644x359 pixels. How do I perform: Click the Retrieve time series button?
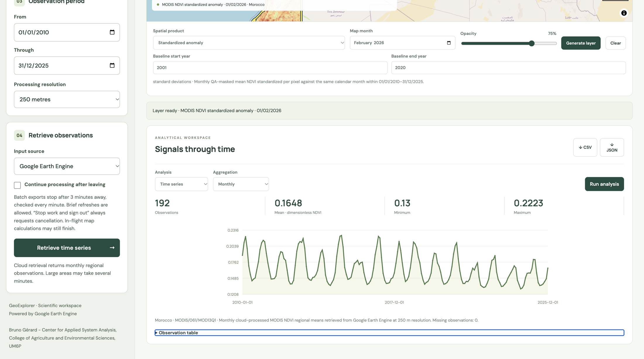(67, 248)
